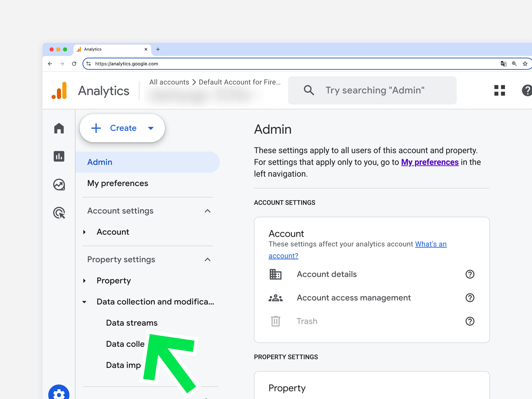532x399 pixels.
Task: Collapse the Property settings section
Action: pyautogui.click(x=207, y=259)
